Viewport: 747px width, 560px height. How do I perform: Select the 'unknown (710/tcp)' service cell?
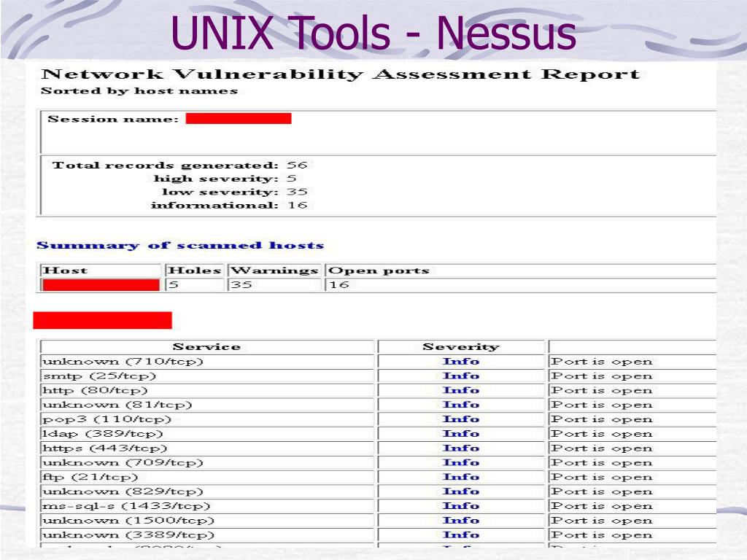click(x=207, y=362)
